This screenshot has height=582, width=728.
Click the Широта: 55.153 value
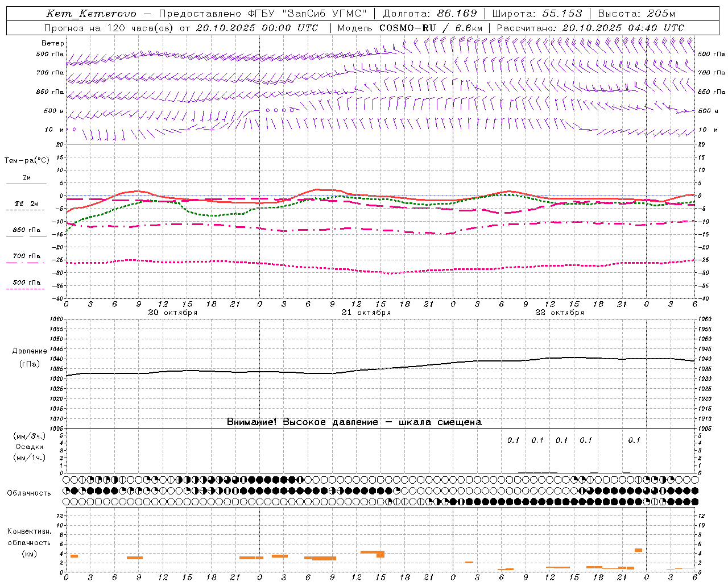tap(537, 14)
